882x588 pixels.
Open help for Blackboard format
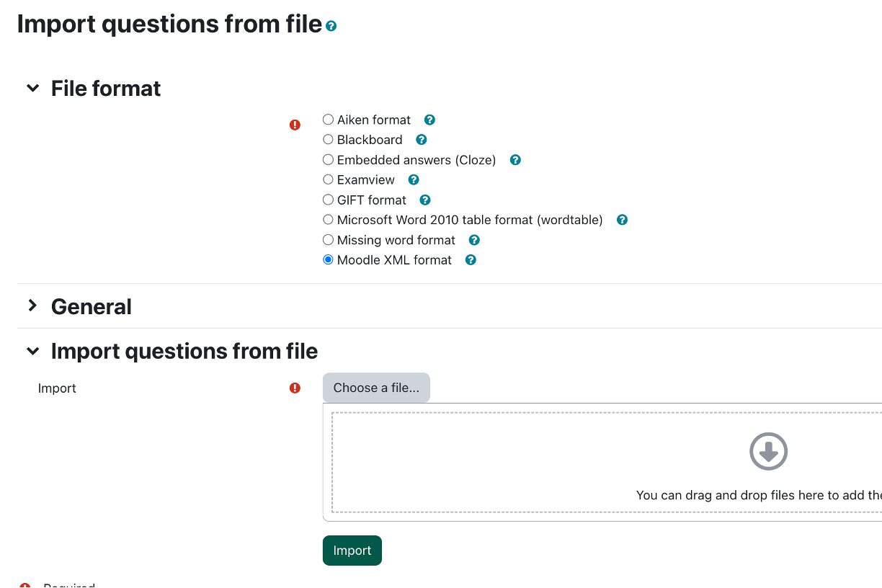422,140
